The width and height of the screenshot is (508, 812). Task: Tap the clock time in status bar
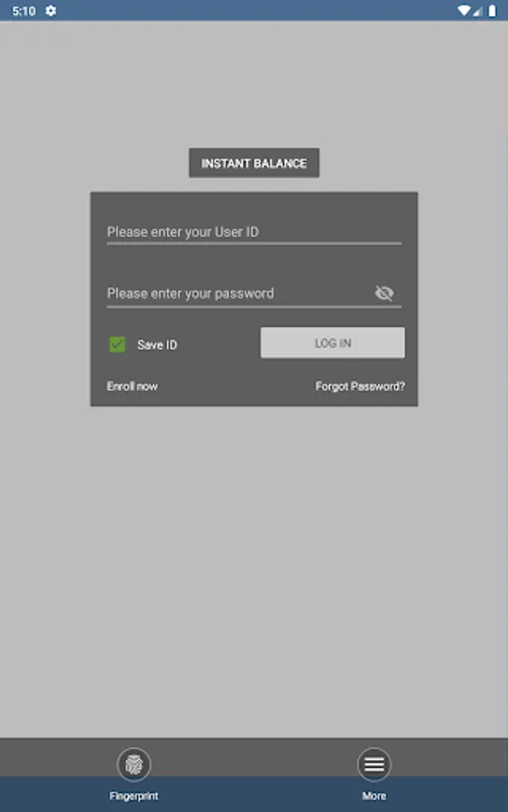pos(23,11)
